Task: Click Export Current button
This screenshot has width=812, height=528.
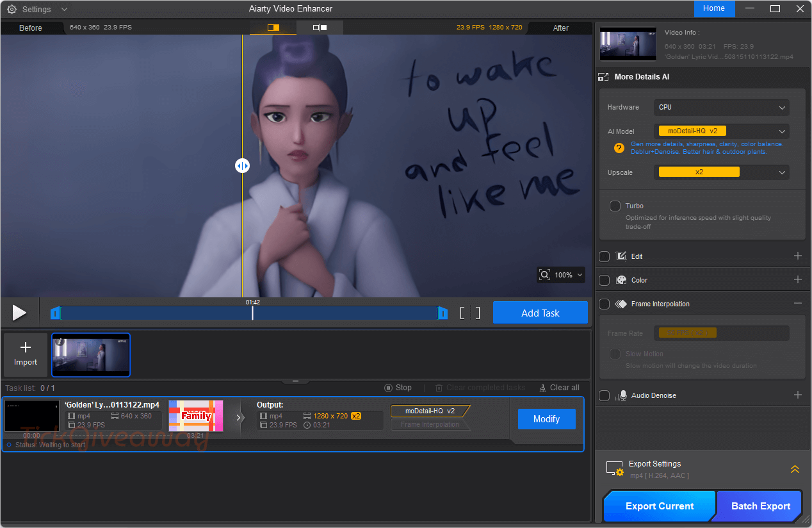Action: tap(659, 506)
